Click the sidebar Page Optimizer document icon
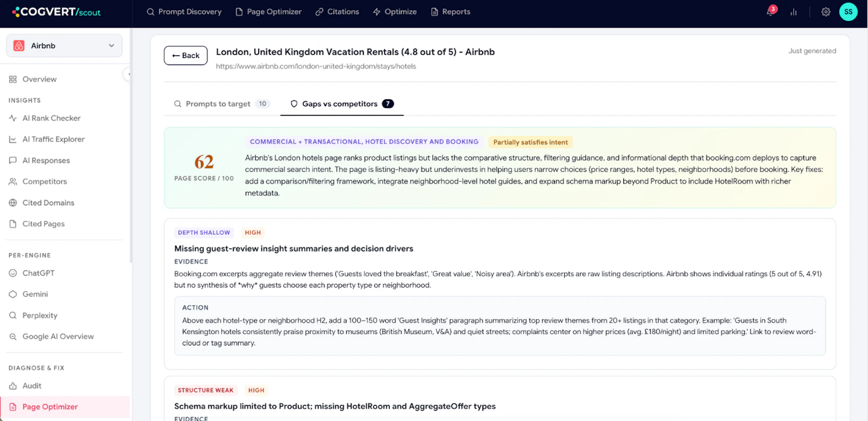868x421 pixels. point(13,407)
